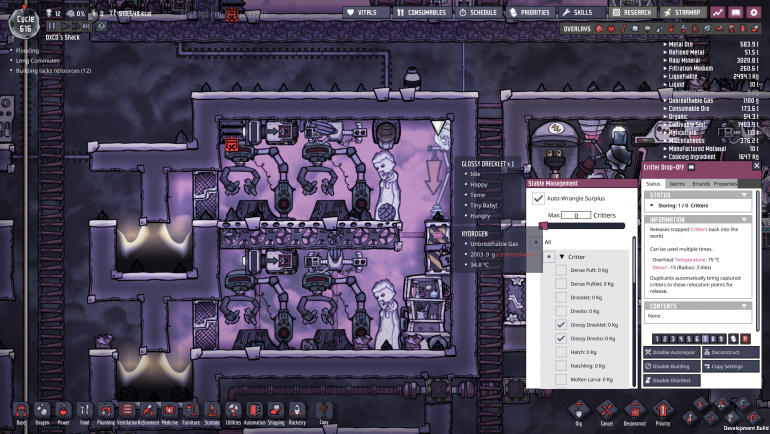Screen dimensions: 770x434
Task: Open the Power build category
Action: [63, 411]
